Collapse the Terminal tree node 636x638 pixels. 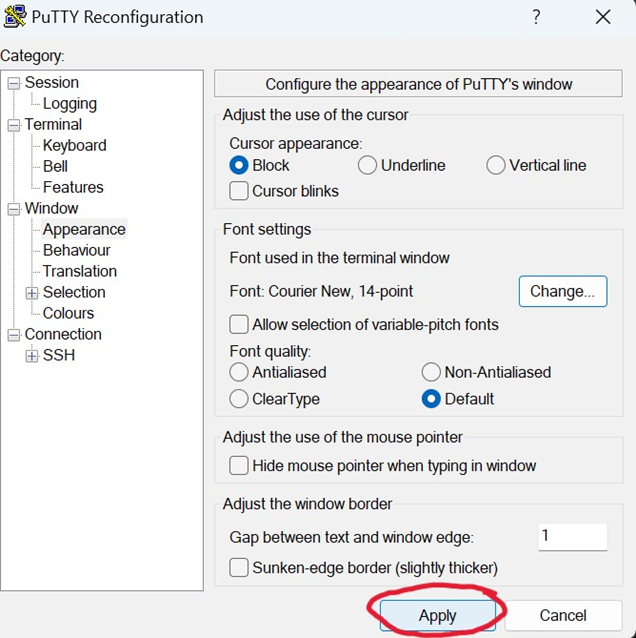(x=14, y=125)
